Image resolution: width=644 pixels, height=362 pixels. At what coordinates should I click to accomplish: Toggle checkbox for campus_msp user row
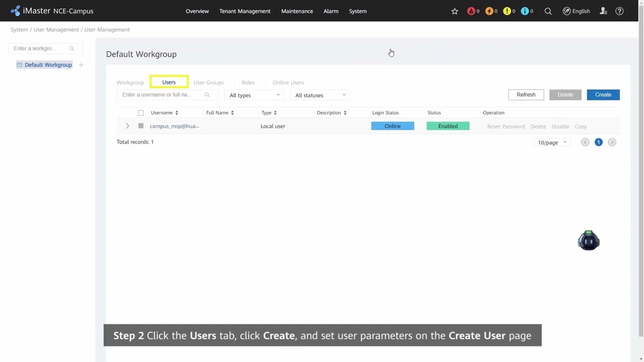coord(141,126)
